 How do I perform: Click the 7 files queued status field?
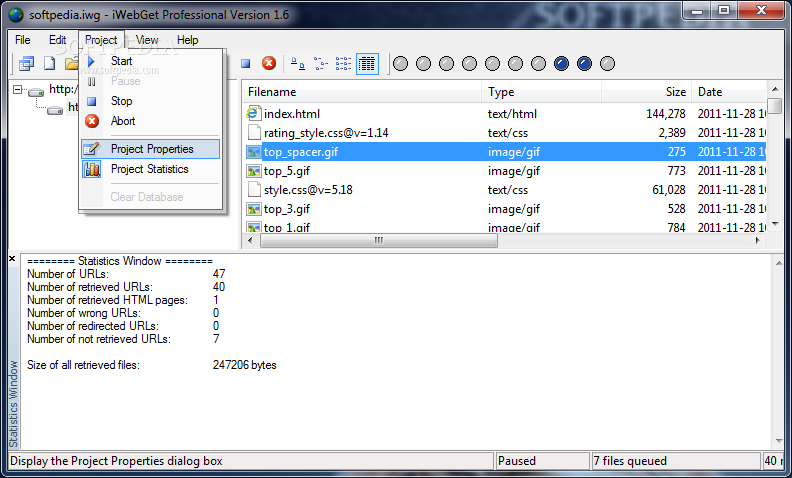click(x=675, y=461)
